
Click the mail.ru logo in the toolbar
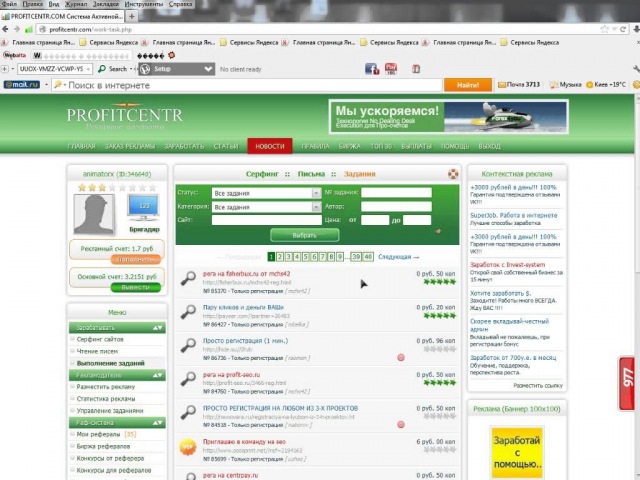(x=22, y=84)
